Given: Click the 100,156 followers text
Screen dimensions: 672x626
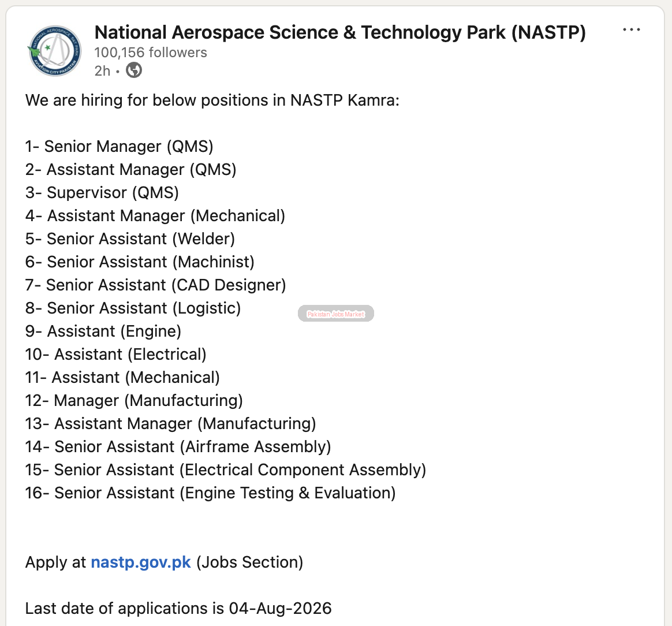Looking at the screenshot, I should point(151,53).
